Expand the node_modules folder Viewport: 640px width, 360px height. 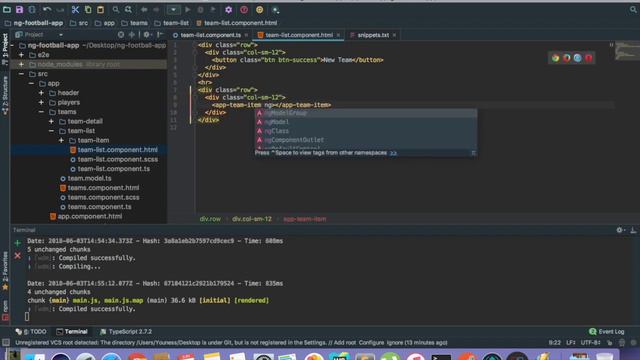(x=21, y=64)
